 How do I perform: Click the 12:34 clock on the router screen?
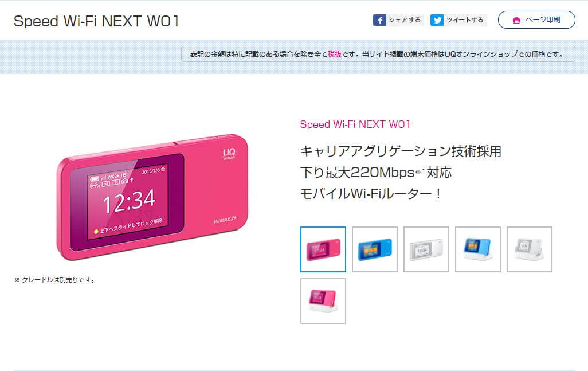[129, 201]
